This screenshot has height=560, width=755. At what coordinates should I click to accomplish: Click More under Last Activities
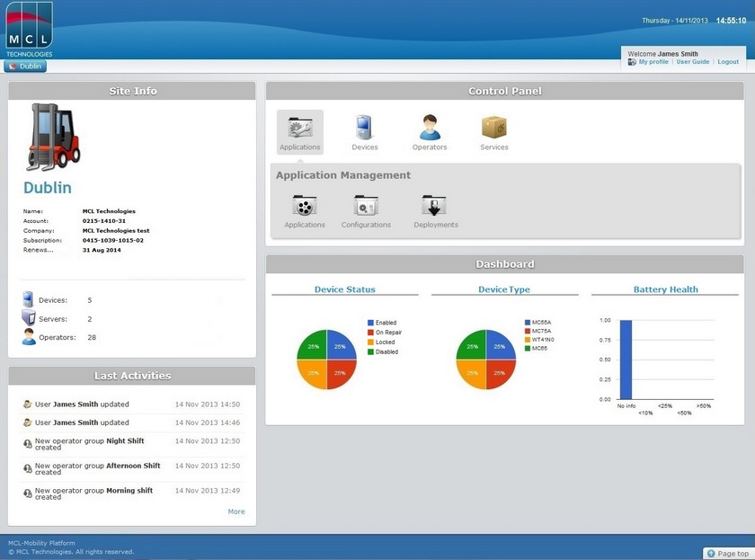[x=235, y=511]
